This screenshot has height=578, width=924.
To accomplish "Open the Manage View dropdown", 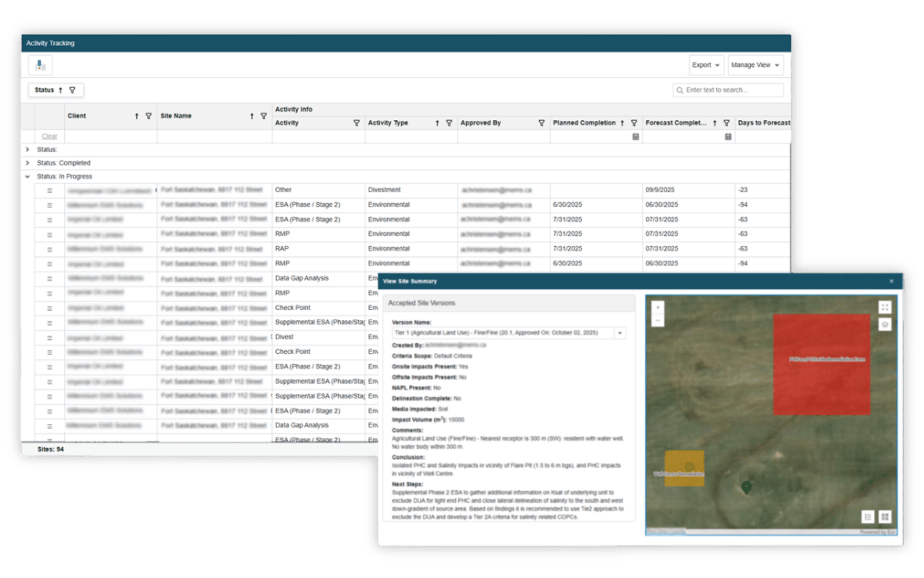I will click(x=755, y=65).
